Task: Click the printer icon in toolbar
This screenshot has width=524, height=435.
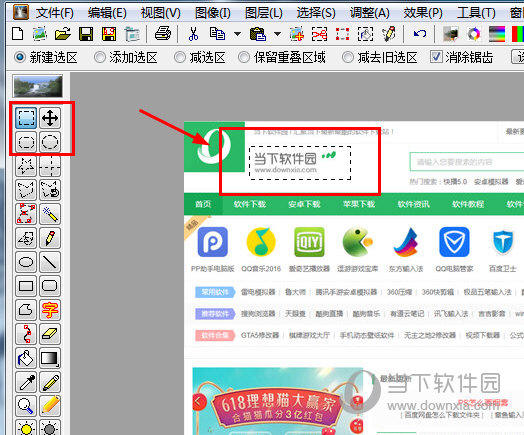Action: click(163, 34)
